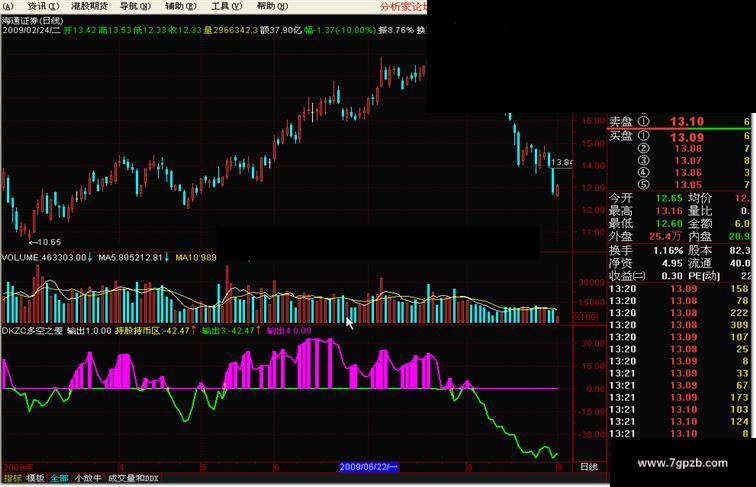Click the 量比 label

(x=700, y=211)
